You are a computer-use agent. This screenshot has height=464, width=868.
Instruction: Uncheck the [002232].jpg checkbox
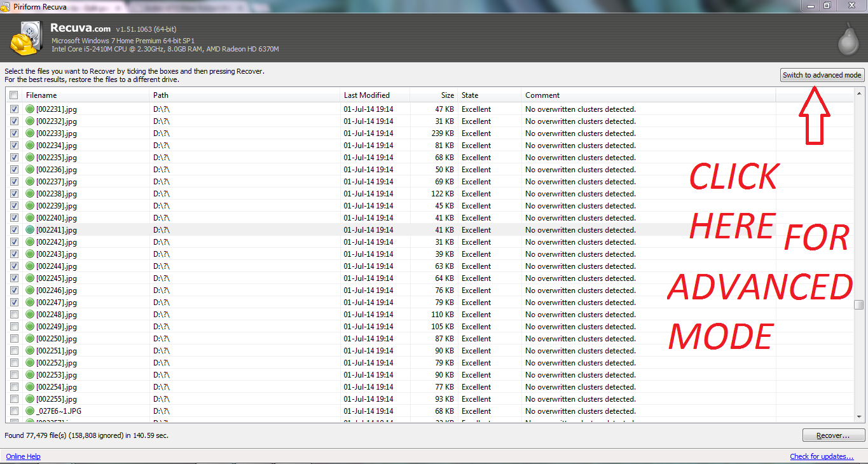click(14, 121)
